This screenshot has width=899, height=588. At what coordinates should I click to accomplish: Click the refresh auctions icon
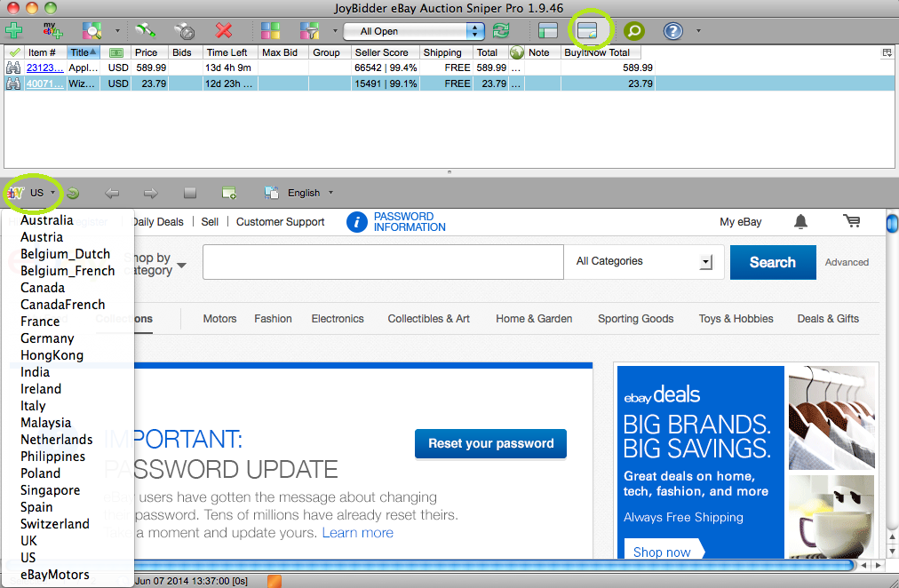point(501,30)
